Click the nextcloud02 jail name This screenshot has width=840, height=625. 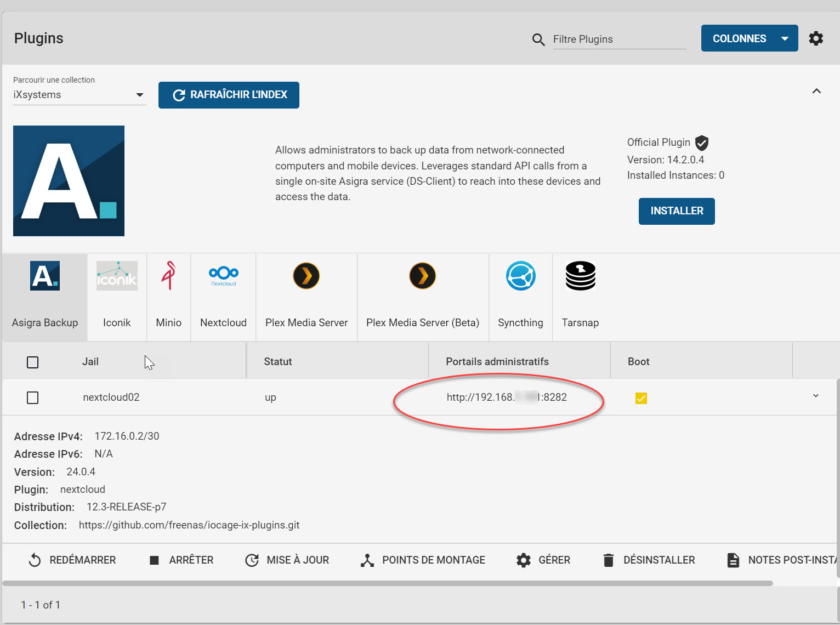click(x=111, y=397)
